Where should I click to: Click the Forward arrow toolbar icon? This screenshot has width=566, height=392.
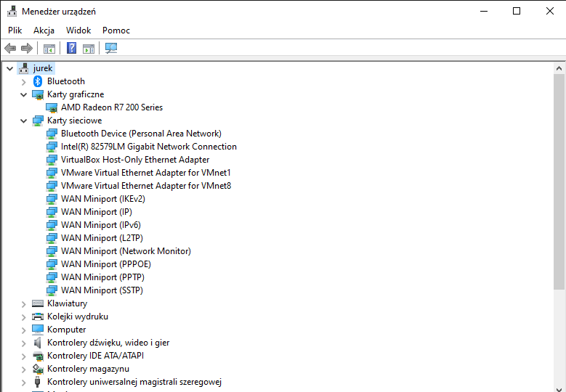coord(27,48)
